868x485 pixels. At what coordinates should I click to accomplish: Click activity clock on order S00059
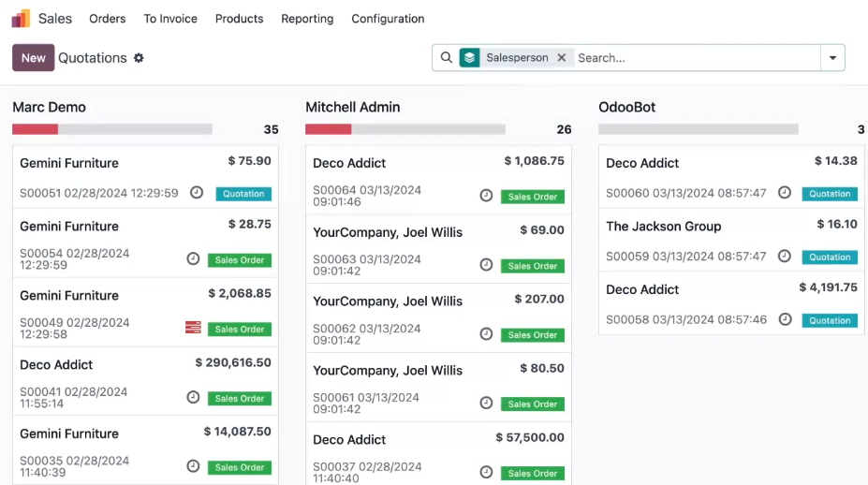click(785, 256)
